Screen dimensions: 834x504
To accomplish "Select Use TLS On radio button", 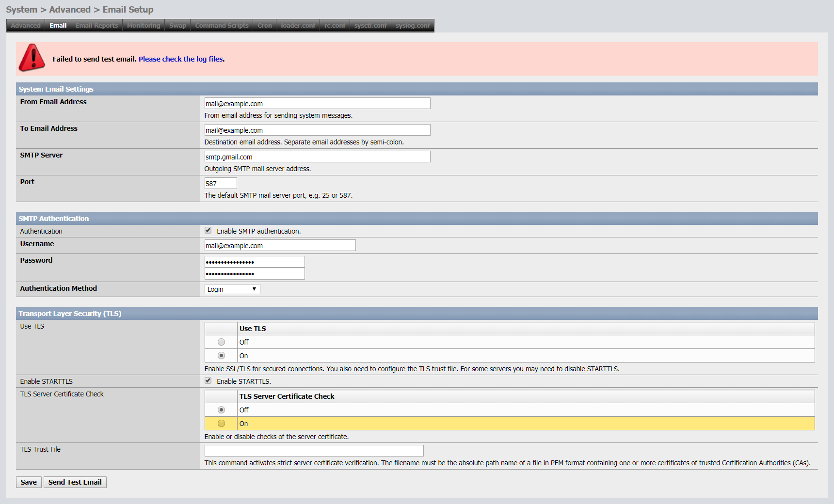I will [221, 356].
